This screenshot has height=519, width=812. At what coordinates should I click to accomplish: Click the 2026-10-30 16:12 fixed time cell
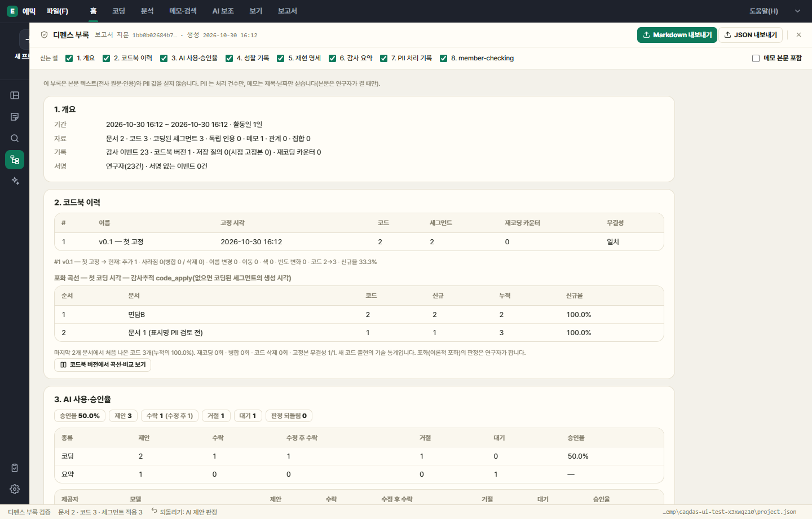[251, 241]
